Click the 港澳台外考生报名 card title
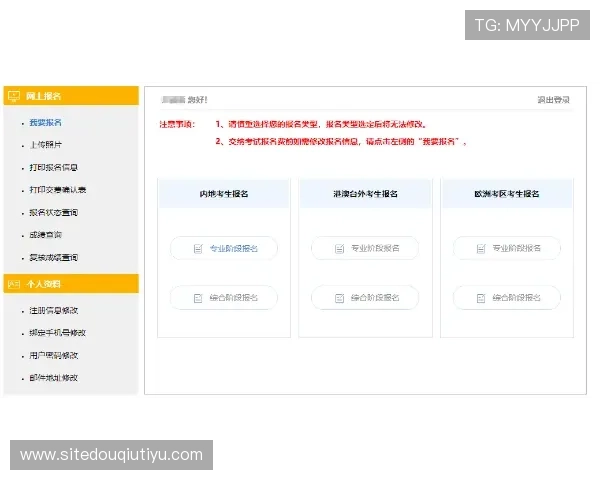Screen dimensions: 600x480 365,194
